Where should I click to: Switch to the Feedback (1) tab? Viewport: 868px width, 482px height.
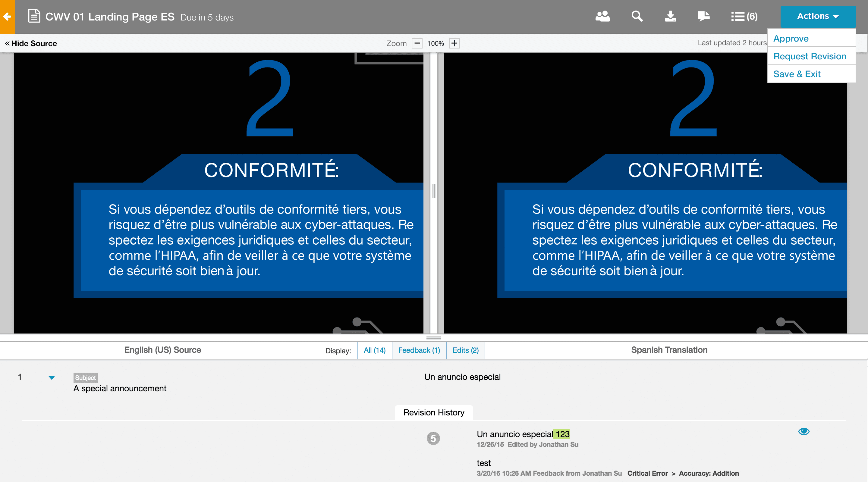(x=419, y=350)
